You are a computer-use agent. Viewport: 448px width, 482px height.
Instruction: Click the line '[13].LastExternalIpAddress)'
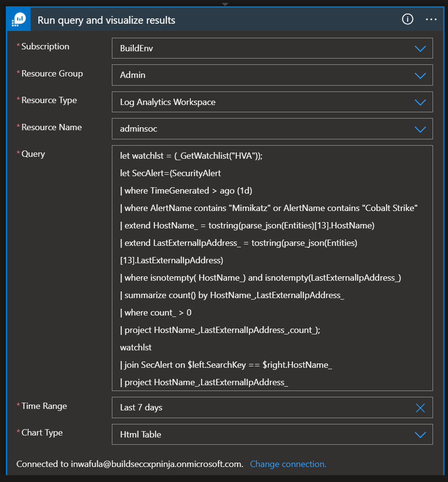point(171,260)
